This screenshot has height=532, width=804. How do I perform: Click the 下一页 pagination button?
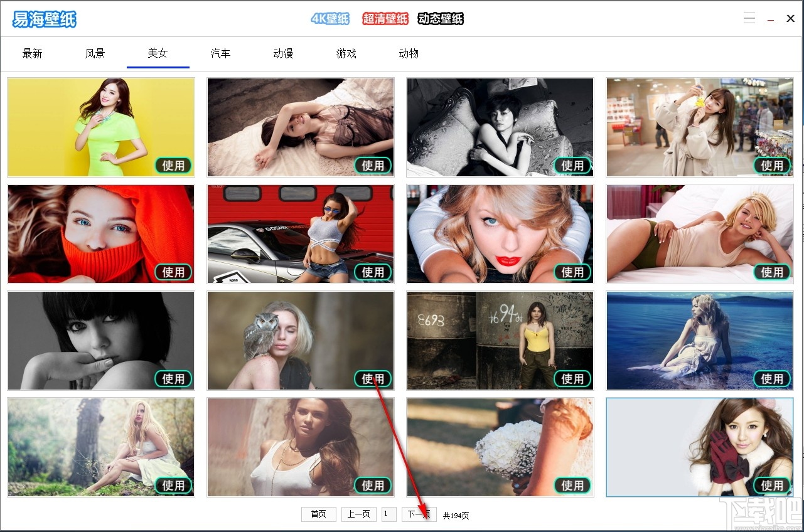point(419,514)
